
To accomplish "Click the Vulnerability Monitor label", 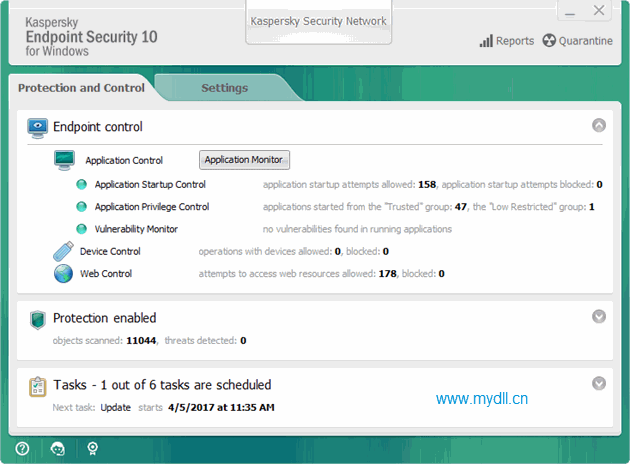I will point(136,229).
